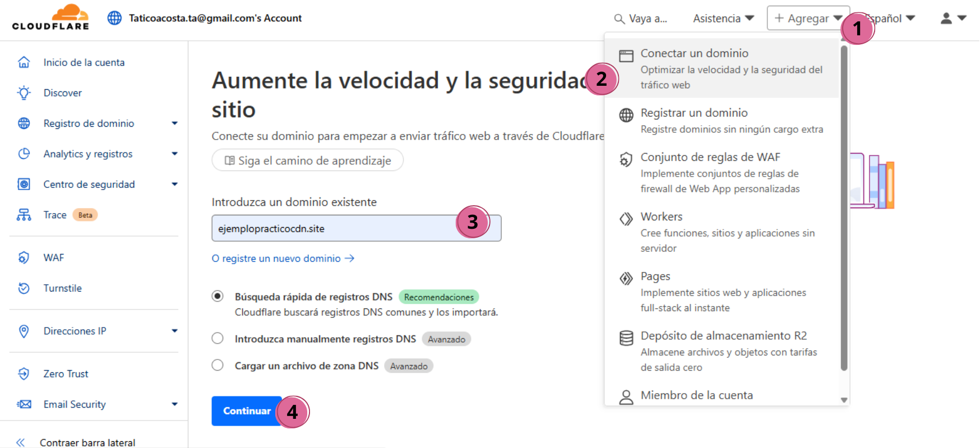Viewport: 980px width, 448px height.
Task: Click the collapse sidebar double-chevron icon
Action: click(x=21, y=442)
